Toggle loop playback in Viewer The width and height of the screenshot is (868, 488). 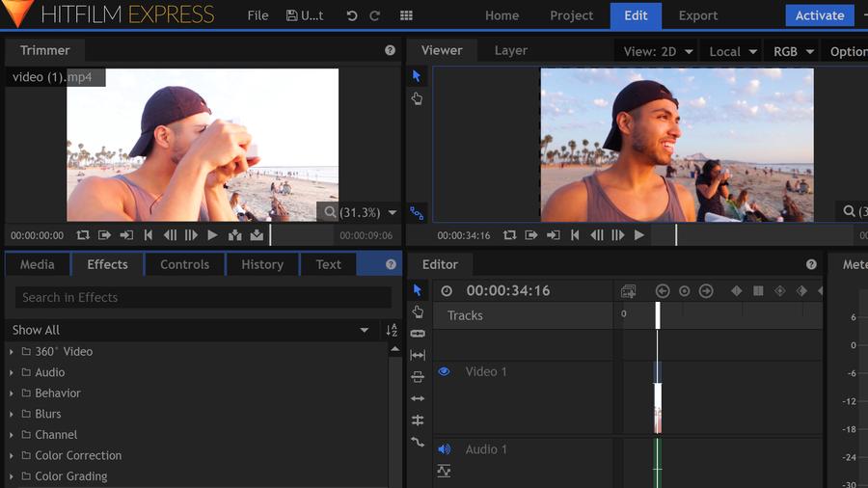(x=510, y=235)
